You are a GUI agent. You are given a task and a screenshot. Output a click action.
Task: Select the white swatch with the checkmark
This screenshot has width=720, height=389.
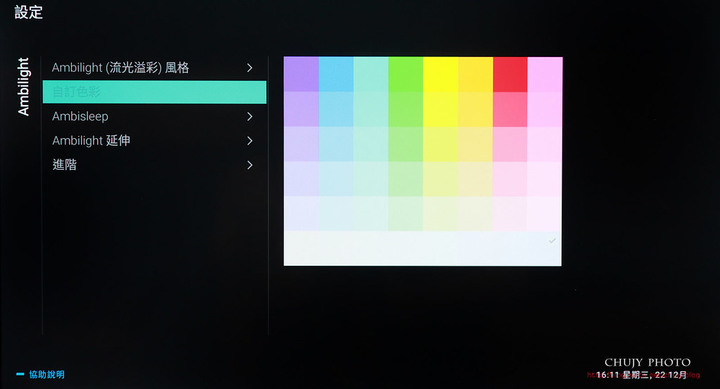(x=545, y=248)
